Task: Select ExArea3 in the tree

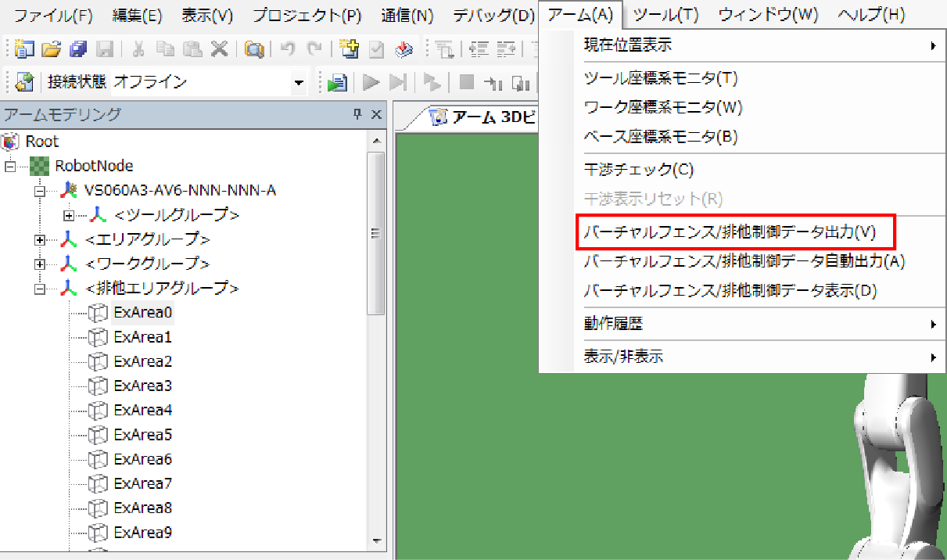Action: [x=142, y=386]
